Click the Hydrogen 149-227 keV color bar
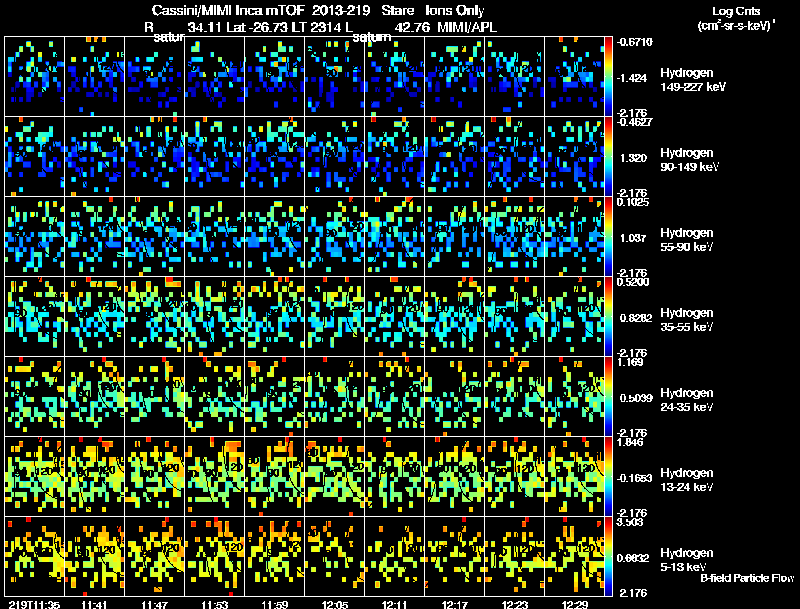 coord(608,76)
